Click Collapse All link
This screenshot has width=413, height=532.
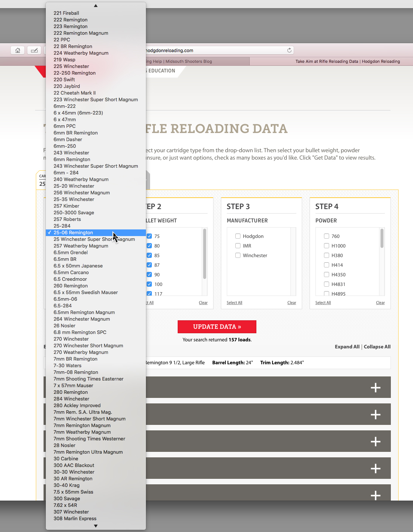tap(377, 347)
